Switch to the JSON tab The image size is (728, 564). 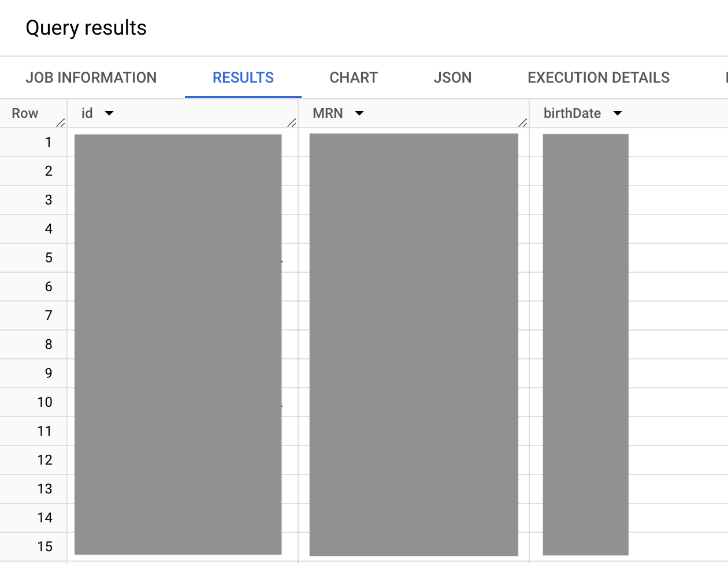[452, 77]
